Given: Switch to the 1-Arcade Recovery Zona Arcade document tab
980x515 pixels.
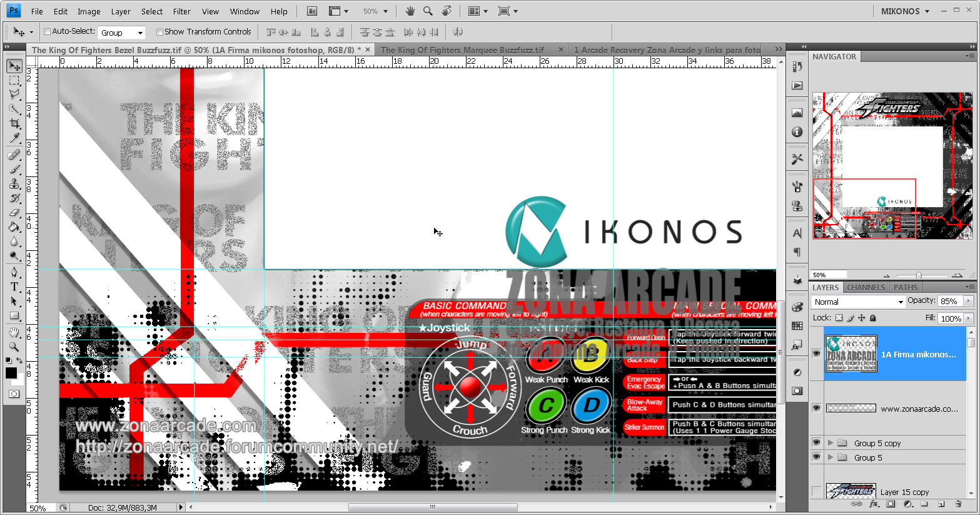Looking at the screenshot, I should (x=667, y=50).
